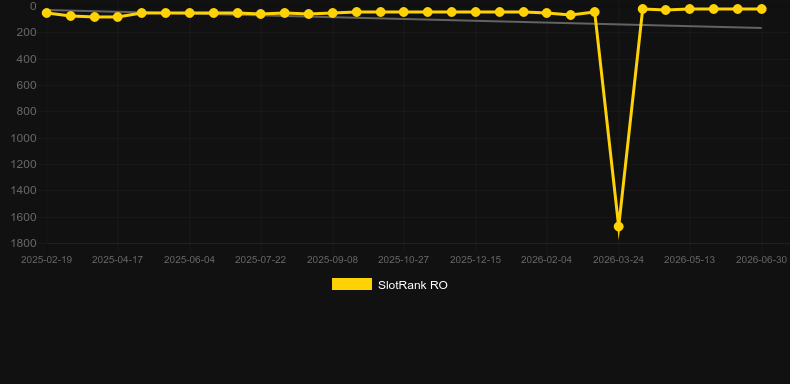This screenshot has width=790, height=384.
Task: Select the lowest data point near 1670
Action: click(618, 227)
